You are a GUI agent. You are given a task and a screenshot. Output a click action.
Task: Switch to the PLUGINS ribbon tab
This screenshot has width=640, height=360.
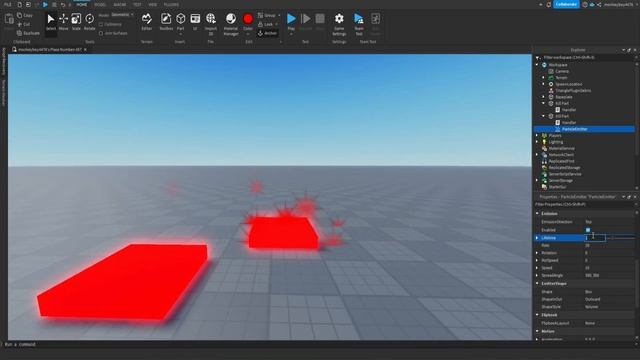(x=171, y=4)
